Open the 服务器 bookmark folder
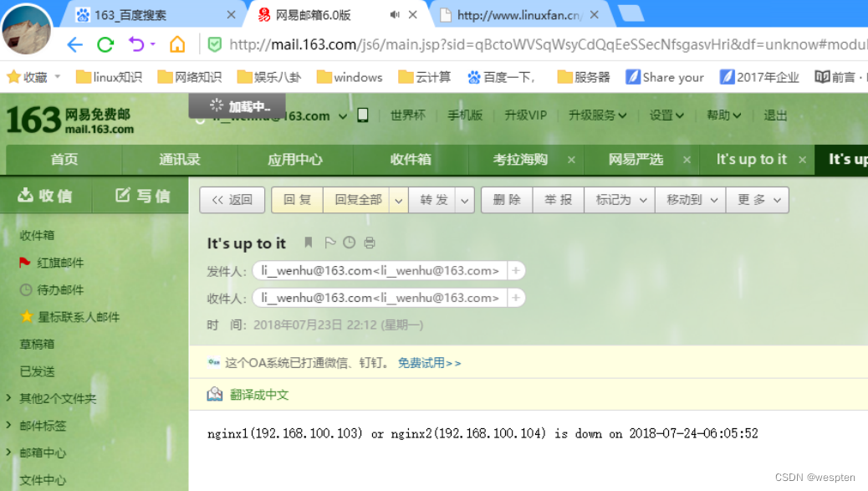The height and width of the screenshot is (491, 868). click(584, 77)
